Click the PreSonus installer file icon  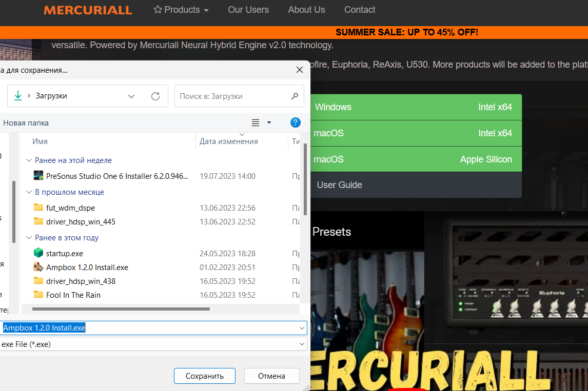point(38,175)
